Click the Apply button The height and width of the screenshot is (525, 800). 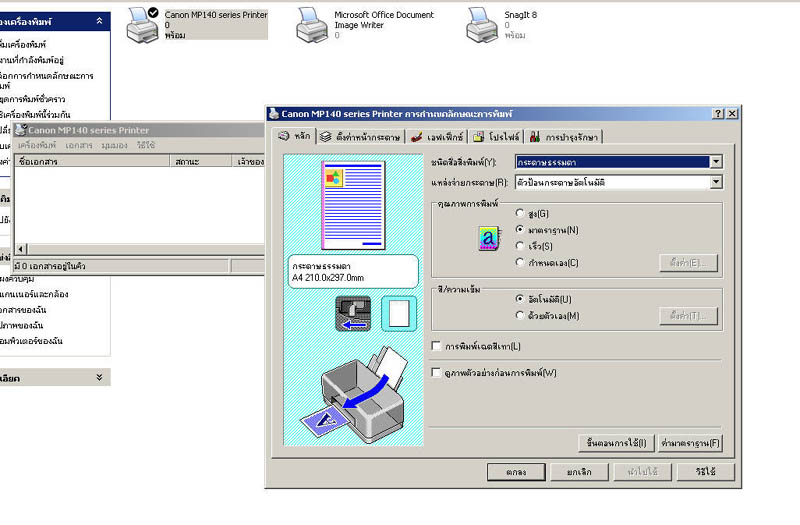pyautogui.click(x=642, y=472)
